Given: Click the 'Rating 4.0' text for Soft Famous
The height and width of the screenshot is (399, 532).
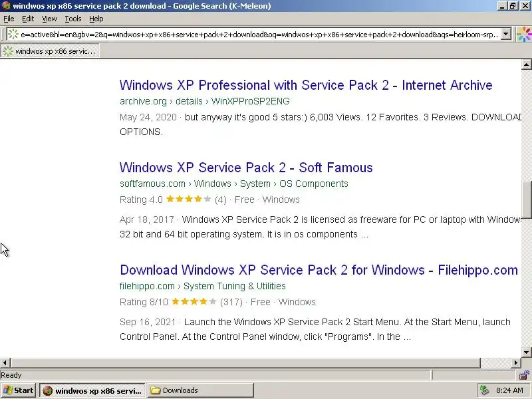Looking at the screenshot, I should tap(141, 199).
